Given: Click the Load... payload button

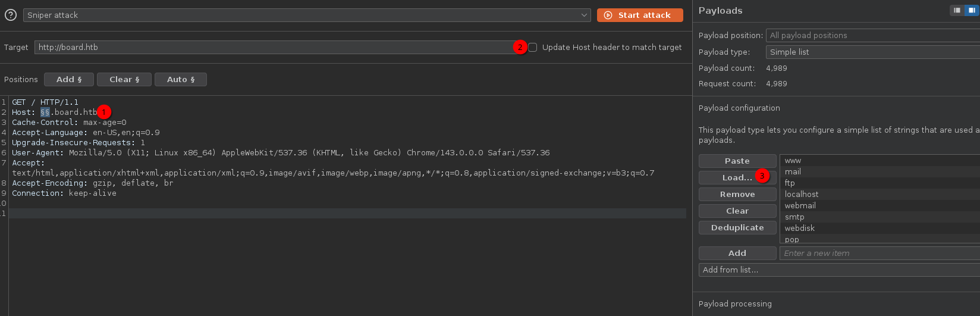Looking at the screenshot, I should 737,177.
